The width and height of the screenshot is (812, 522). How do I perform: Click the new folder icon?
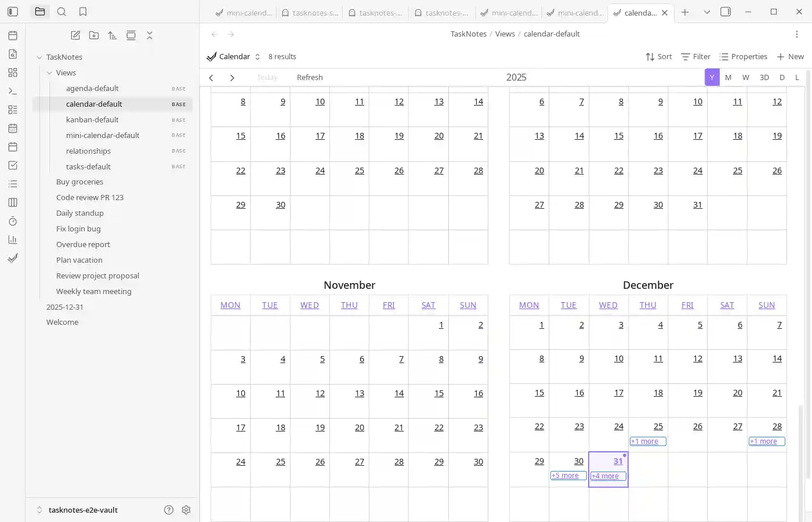94,35
